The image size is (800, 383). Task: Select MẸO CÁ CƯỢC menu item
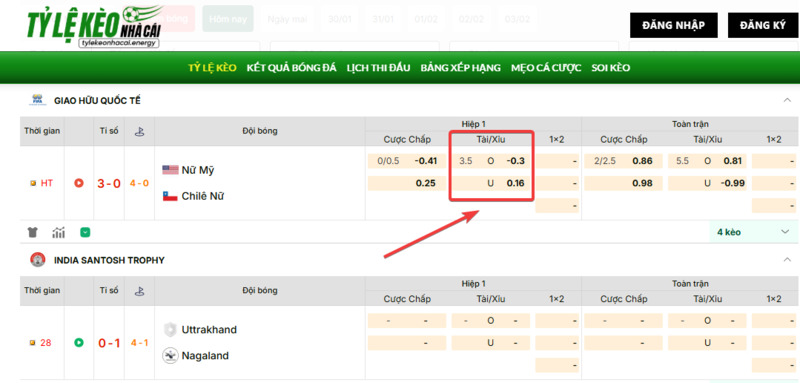pyautogui.click(x=546, y=68)
